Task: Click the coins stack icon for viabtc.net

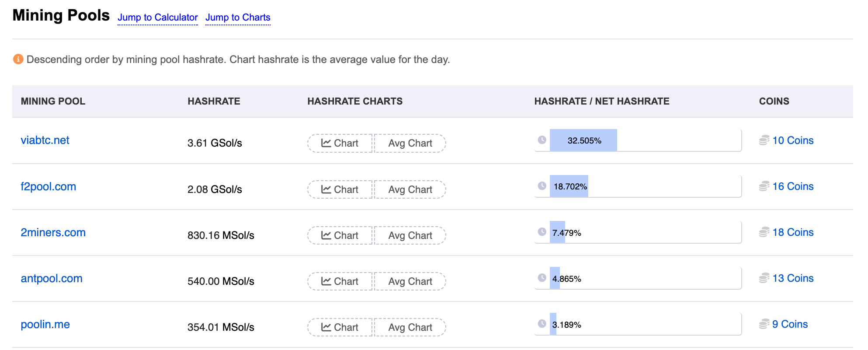Action: click(764, 140)
